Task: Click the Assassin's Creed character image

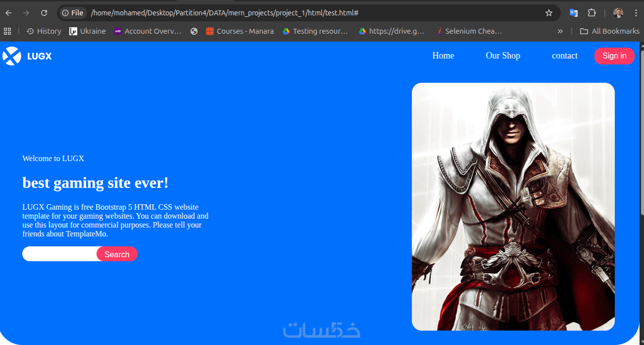Action: [513, 207]
